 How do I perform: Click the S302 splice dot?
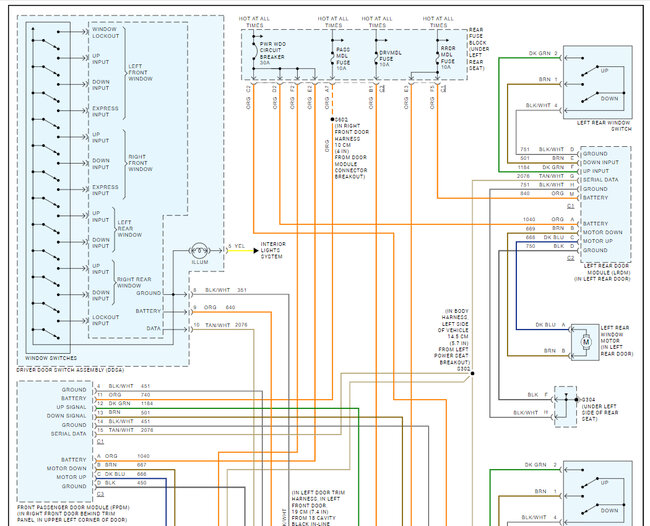click(472, 373)
